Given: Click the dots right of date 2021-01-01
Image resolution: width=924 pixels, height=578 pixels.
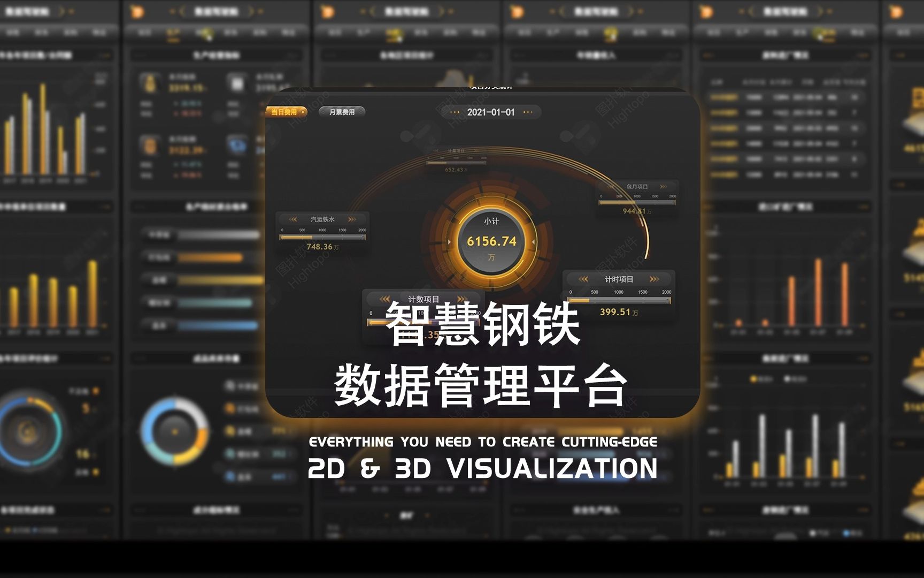Looking at the screenshot, I should point(528,112).
